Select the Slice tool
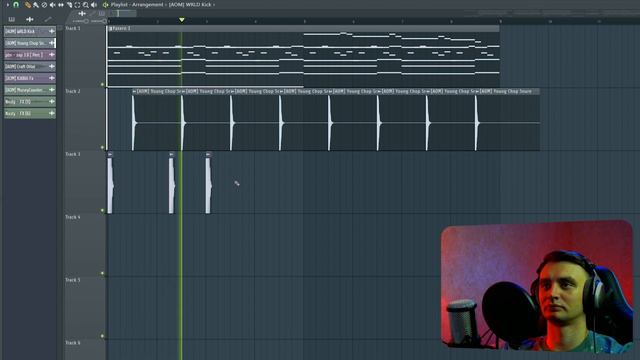640x360 pixels. [x=69, y=5]
